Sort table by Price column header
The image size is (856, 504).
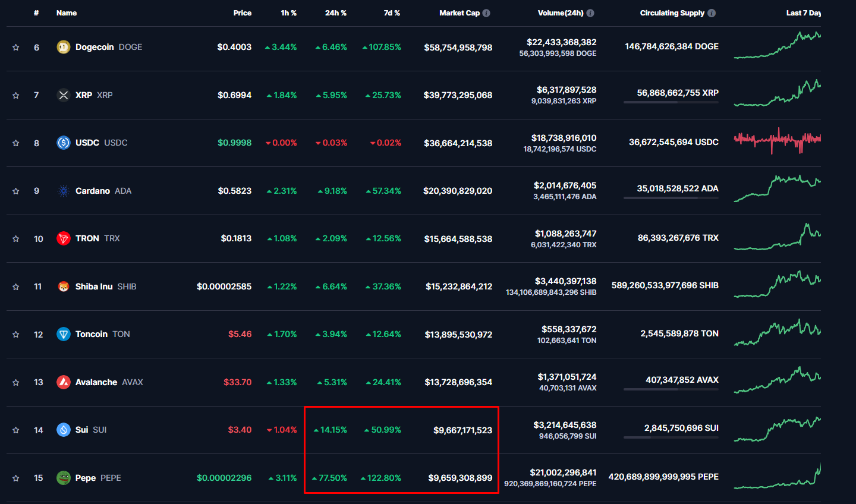pyautogui.click(x=243, y=13)
